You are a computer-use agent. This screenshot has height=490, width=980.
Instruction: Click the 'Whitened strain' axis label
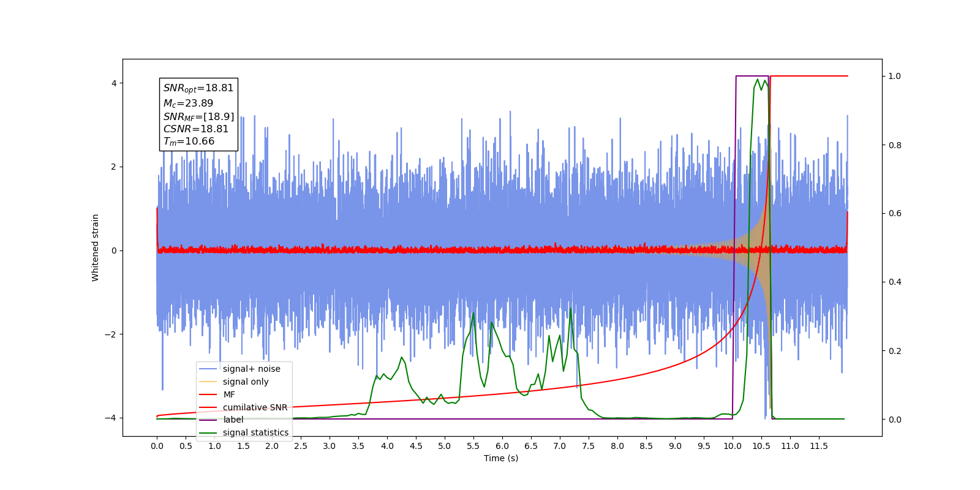96,247
